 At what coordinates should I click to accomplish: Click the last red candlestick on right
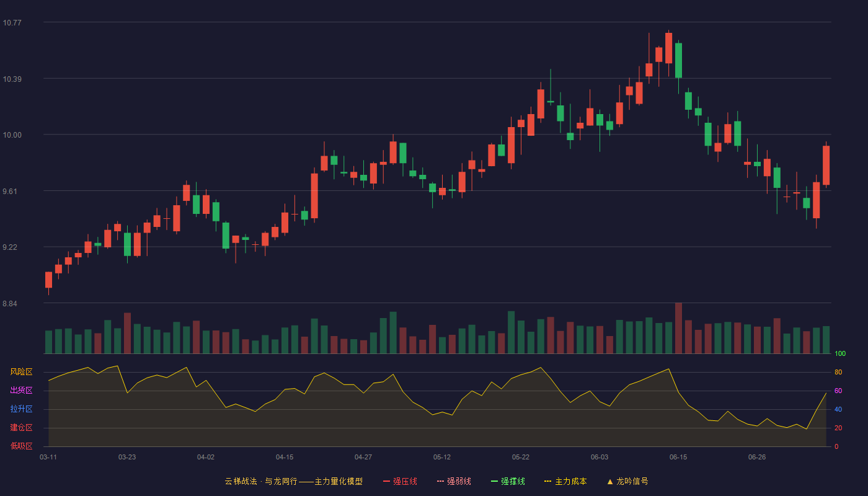click(x=826, y=165)
